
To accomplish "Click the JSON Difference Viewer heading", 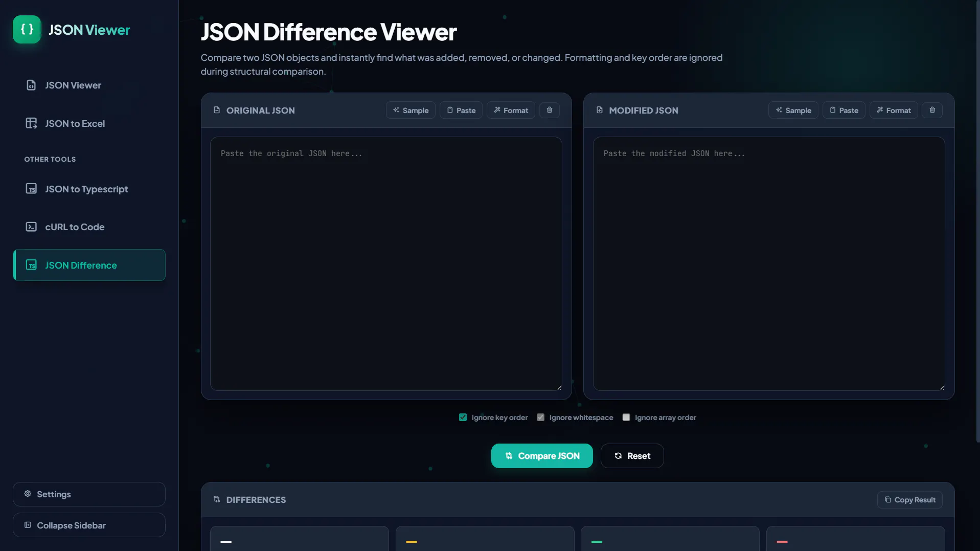I will tap(329, 32).
